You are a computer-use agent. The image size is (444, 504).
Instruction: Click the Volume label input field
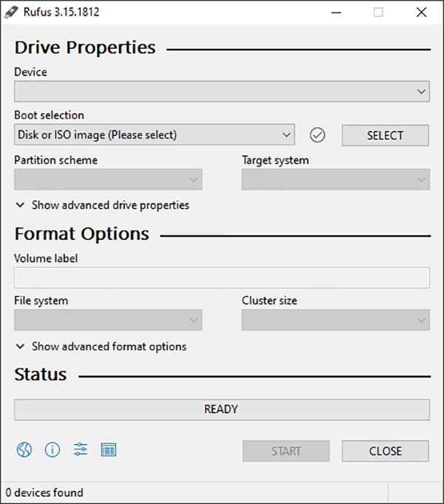coord(222,278)
